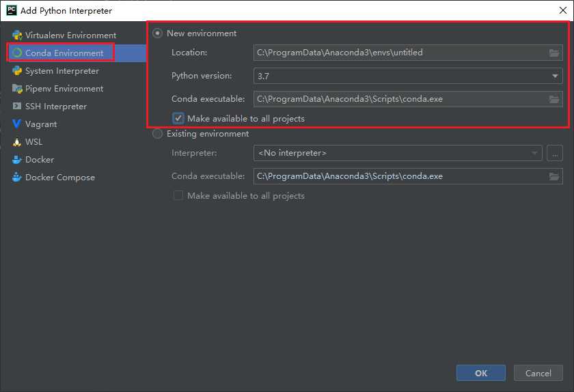
Task: Open Python version dropdown arrow
Action: click(x=555, y=76)
